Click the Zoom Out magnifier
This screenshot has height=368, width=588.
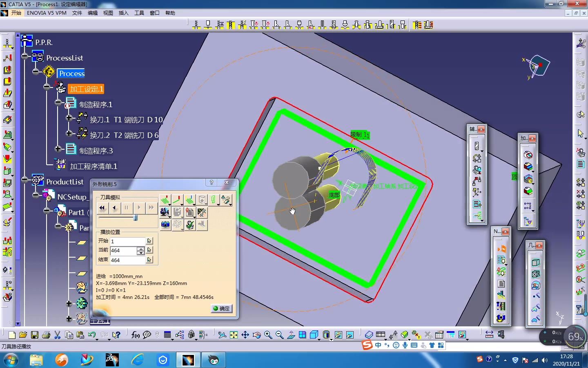(279, 335)
